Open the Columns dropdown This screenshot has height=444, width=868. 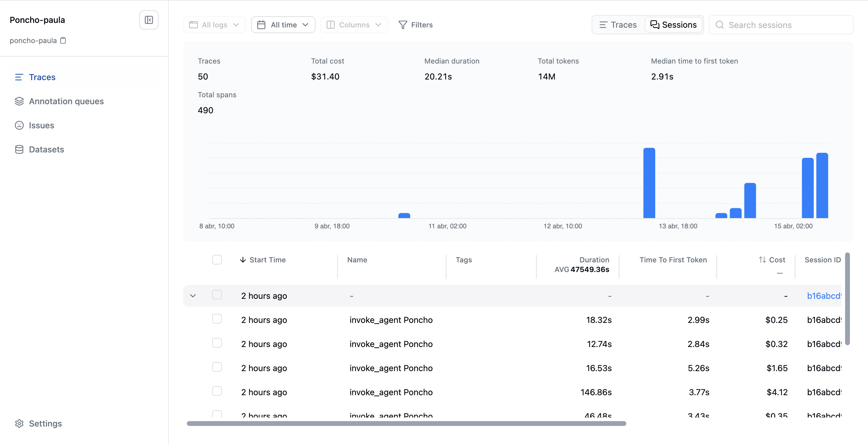pos(354,25)
